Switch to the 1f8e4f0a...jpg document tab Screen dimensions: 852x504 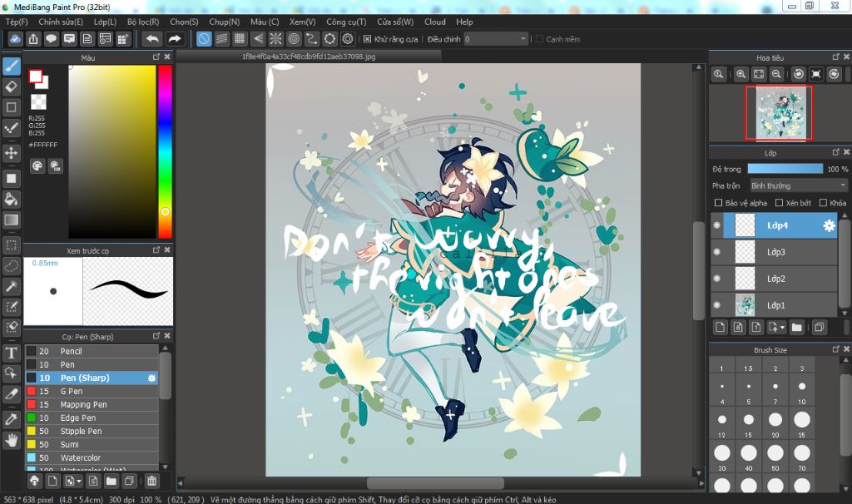pos(309,57)
